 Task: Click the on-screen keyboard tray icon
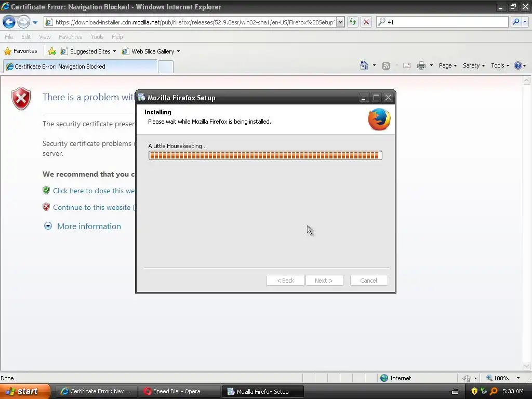pos(455,392)
